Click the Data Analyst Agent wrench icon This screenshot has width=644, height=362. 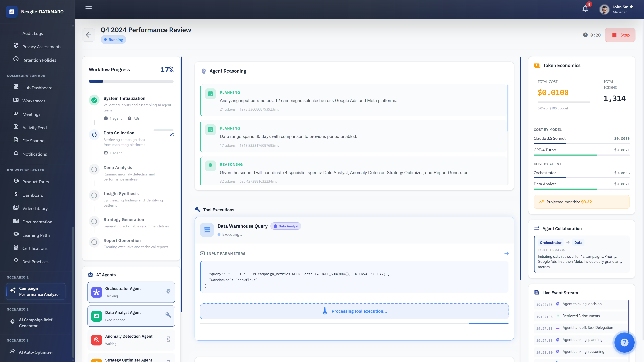coord(168,315)
